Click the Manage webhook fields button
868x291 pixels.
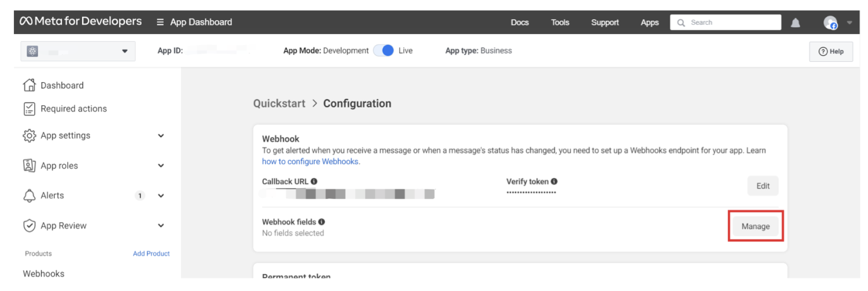pos(755,226)
